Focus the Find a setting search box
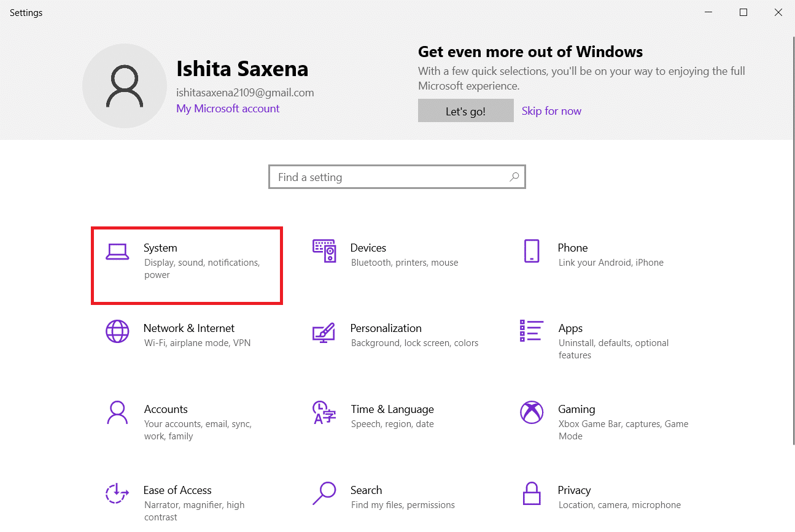This screenshot has width=795, height=532. [390, 177]
